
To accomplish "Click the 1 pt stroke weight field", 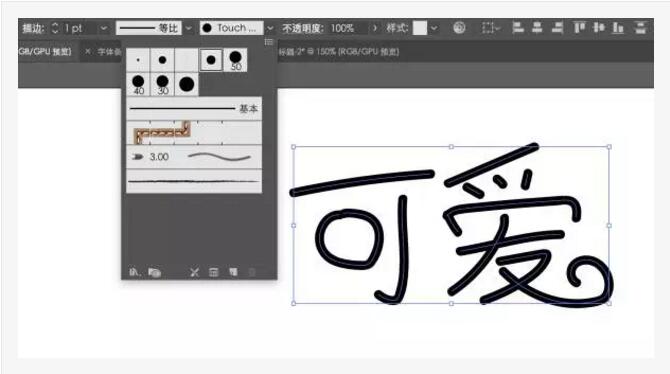I will click(79, 28).
